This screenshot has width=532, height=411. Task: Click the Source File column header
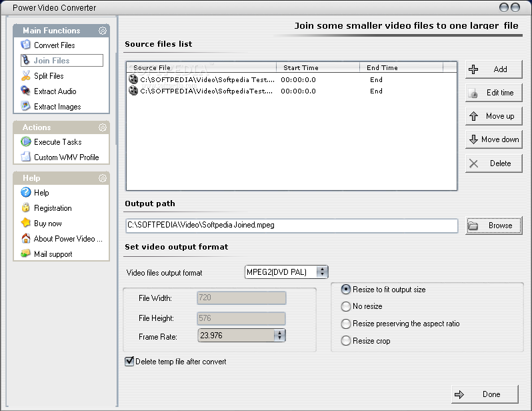coord(201,67)
